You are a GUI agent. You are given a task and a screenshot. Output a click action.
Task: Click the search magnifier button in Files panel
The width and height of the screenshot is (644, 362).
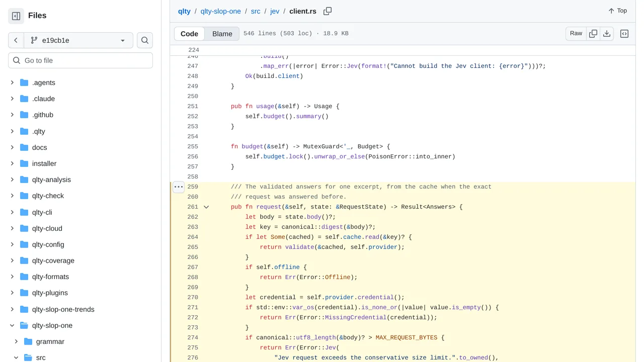pos(145,40)
